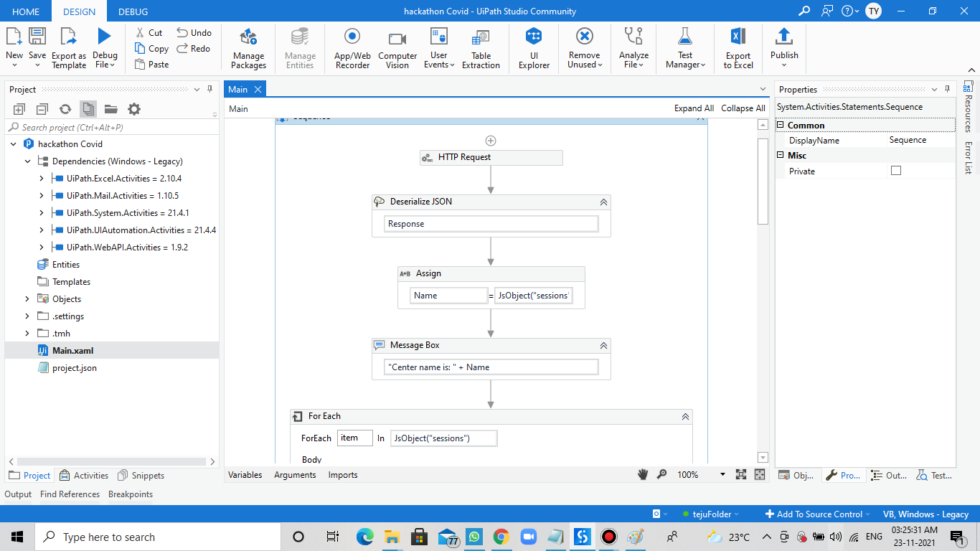Edit the Message Box text field
980x551 pixels.
pos(491,367)
